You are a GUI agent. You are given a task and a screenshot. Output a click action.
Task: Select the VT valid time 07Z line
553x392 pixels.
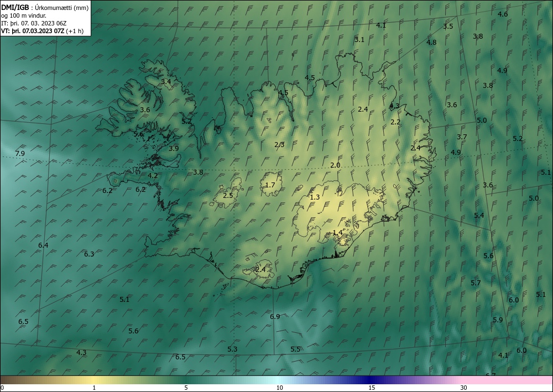pos(43,31)
